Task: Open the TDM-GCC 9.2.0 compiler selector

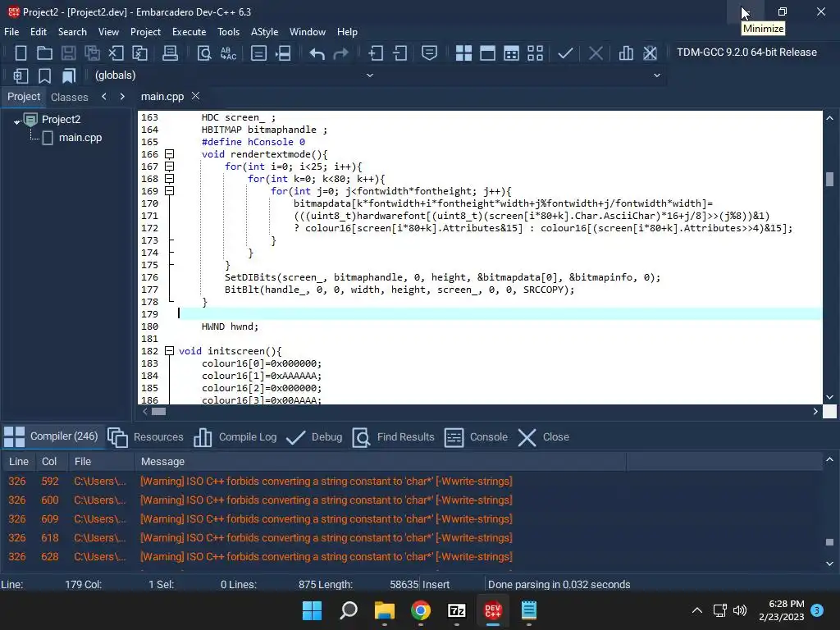Action: click(746, 52)
